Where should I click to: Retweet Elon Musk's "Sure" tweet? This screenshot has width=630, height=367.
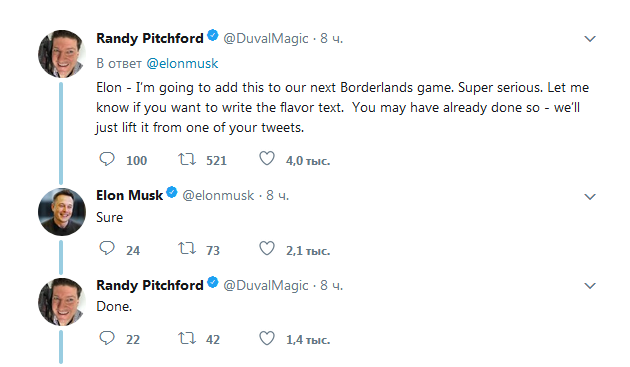click(187, 249)
